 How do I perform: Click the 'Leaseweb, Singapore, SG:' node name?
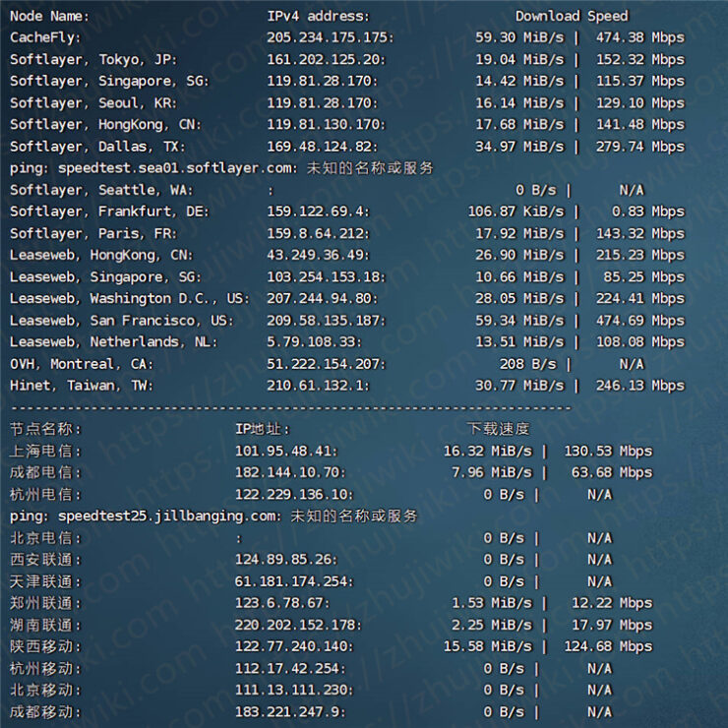(x=105, y=277)
